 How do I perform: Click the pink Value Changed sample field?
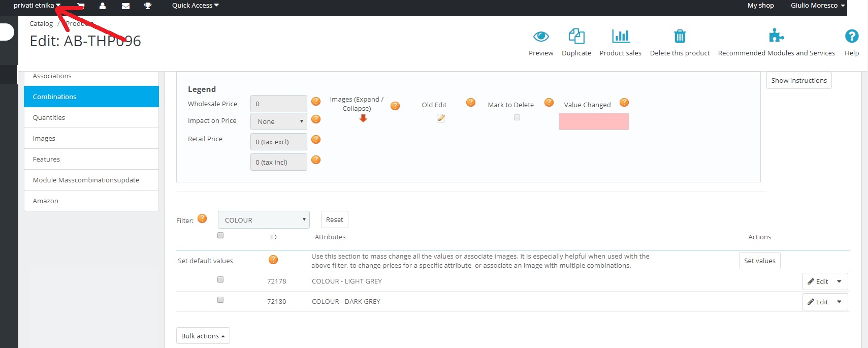click(594, 121)
